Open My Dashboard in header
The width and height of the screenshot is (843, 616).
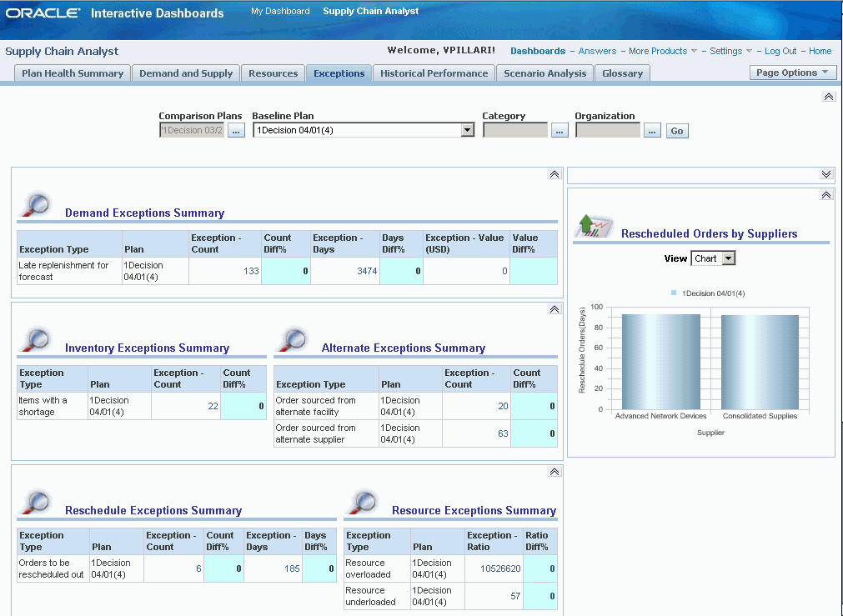point(280,11)
